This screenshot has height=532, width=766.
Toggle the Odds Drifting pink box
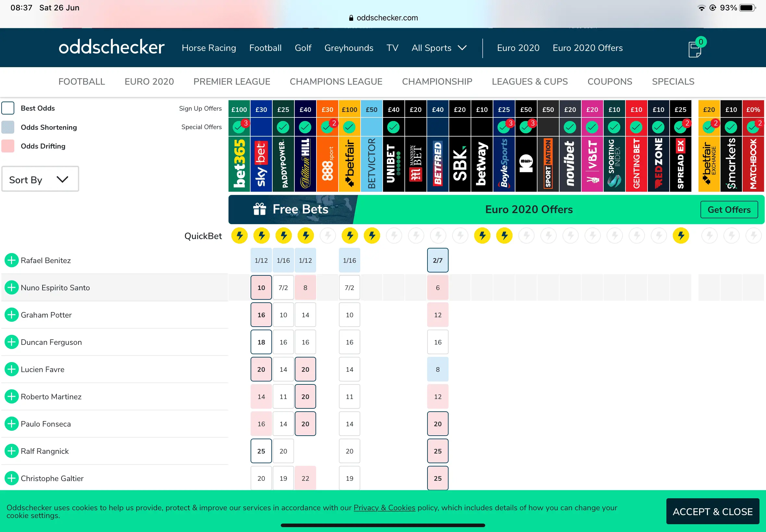coord(8,146)
